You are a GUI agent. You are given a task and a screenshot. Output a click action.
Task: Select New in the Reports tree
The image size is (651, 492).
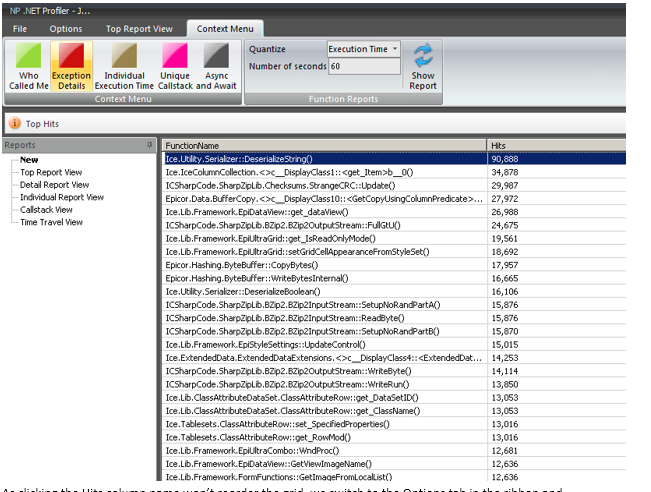click(29, 160)
